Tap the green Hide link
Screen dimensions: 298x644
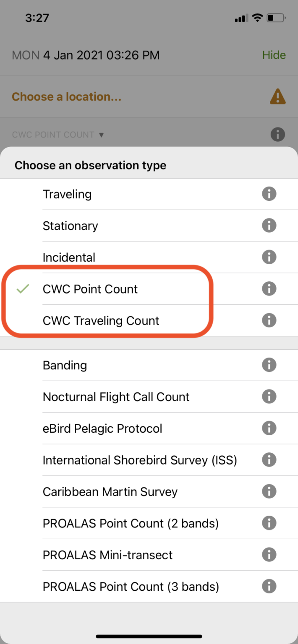274,55
